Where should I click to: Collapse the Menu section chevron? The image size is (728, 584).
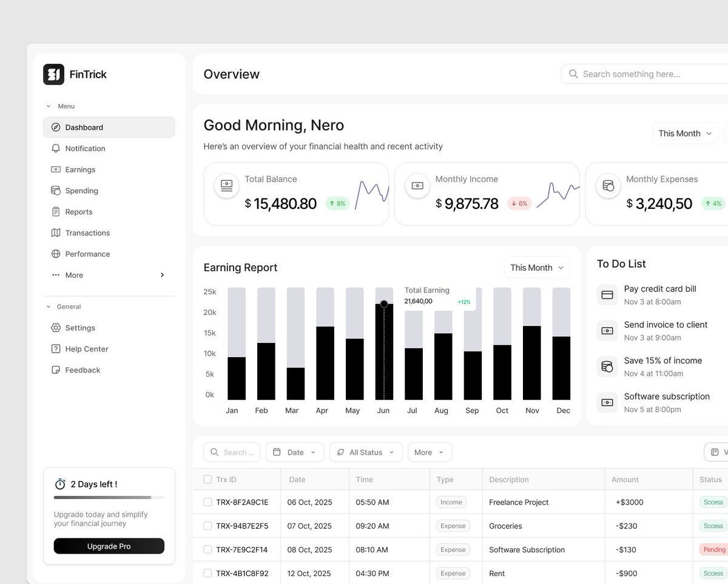click(x=49, y=106)
